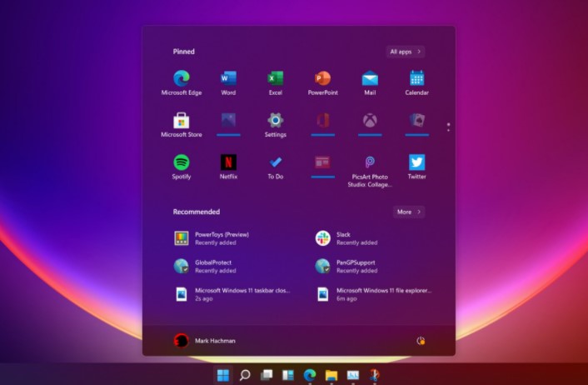Click the downloading Xbox app tile
588x385 pixels.
(370, 124)
